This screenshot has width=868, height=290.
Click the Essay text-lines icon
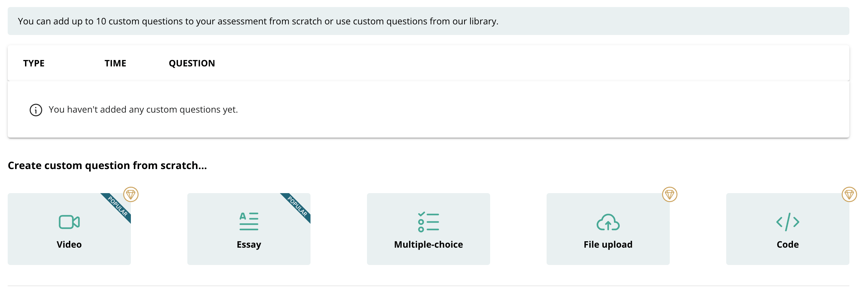249,221
